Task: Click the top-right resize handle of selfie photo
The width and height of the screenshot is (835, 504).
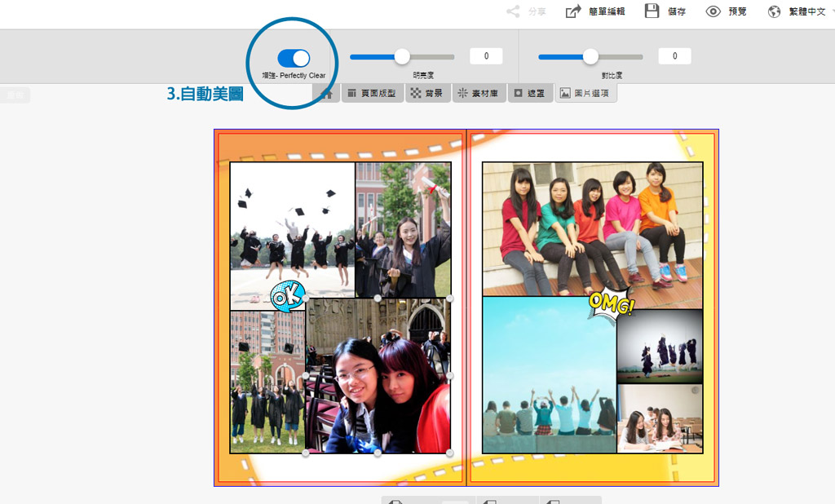Action: click(450, 298)
